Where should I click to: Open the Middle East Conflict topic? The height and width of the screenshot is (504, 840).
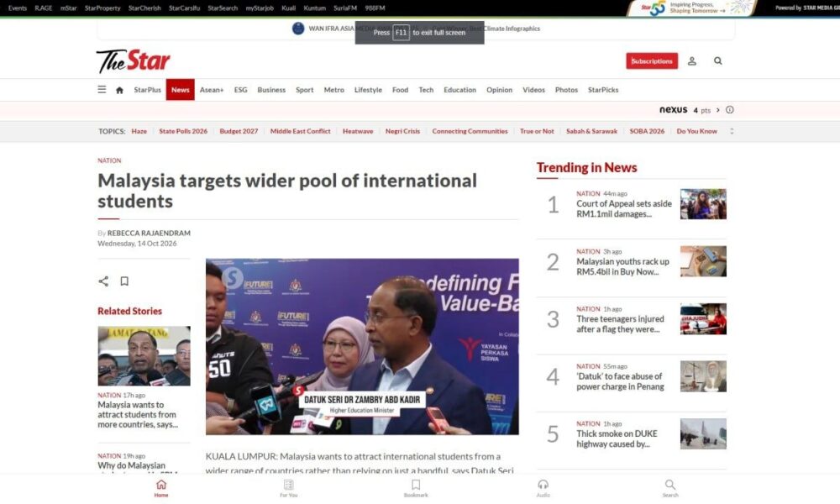click(301, 131)
